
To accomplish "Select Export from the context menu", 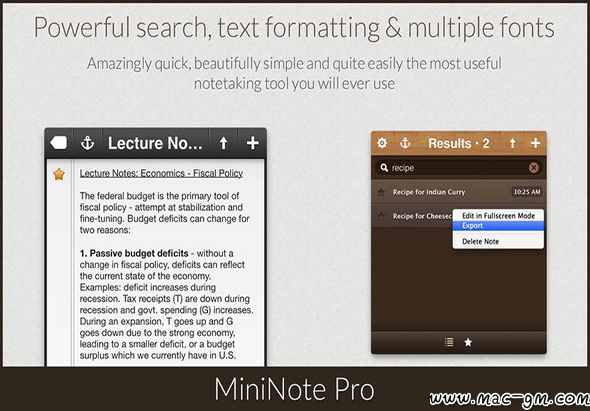I will point(498,226).
